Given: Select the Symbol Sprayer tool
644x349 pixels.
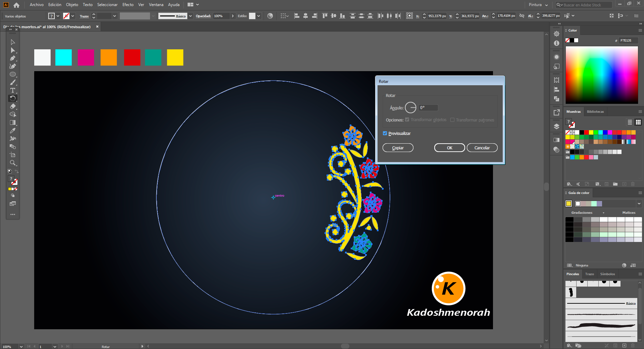Looking at the screenshot, I should pyautogui.click(x=13, y=139).
